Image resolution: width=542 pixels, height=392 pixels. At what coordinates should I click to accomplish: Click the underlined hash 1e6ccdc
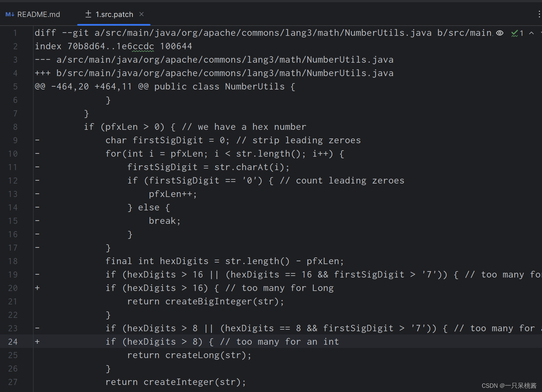pyautogui.click(x=135, y=46)
